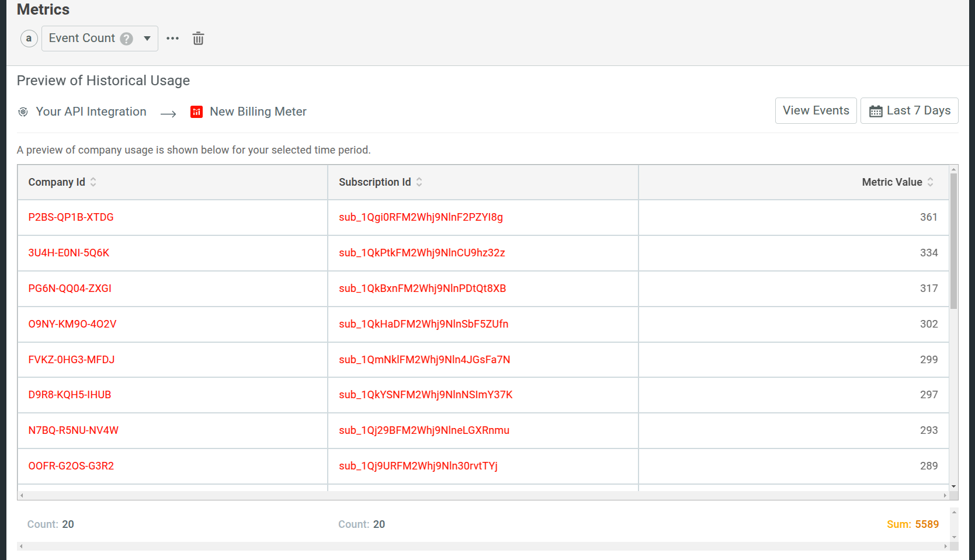Open company FVKZ-0HG3-MFDJ link
The image size is (975, 560).
tap(71, 360)
